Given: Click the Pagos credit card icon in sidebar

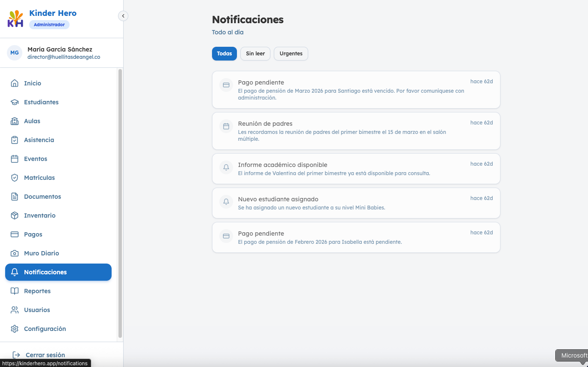Looking at the screenshot, I should (15, 234).
